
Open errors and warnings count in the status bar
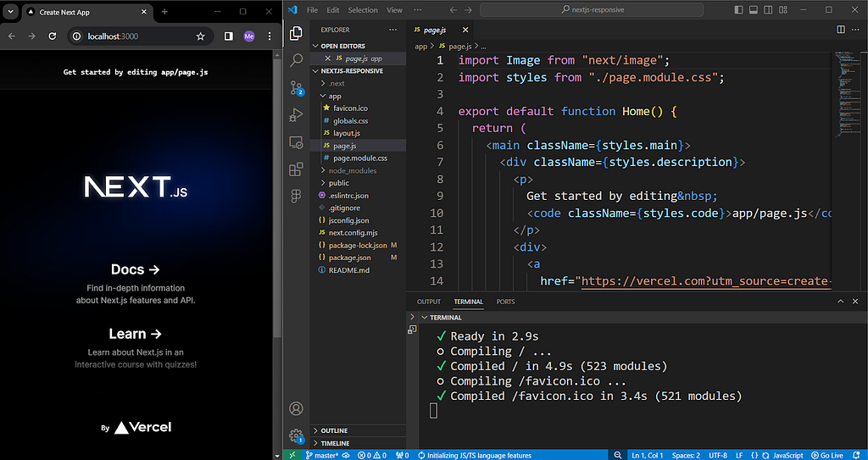[372, 455]
